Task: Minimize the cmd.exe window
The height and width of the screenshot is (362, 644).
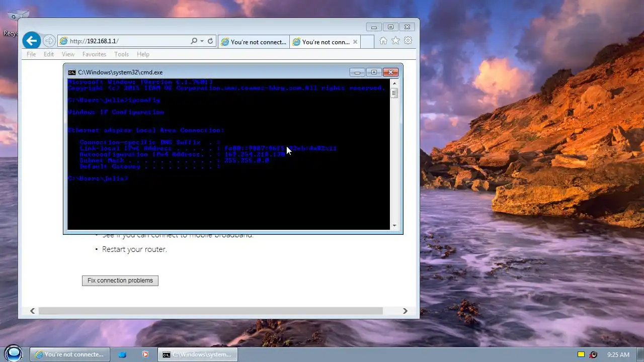Action: tap(357, 72)
